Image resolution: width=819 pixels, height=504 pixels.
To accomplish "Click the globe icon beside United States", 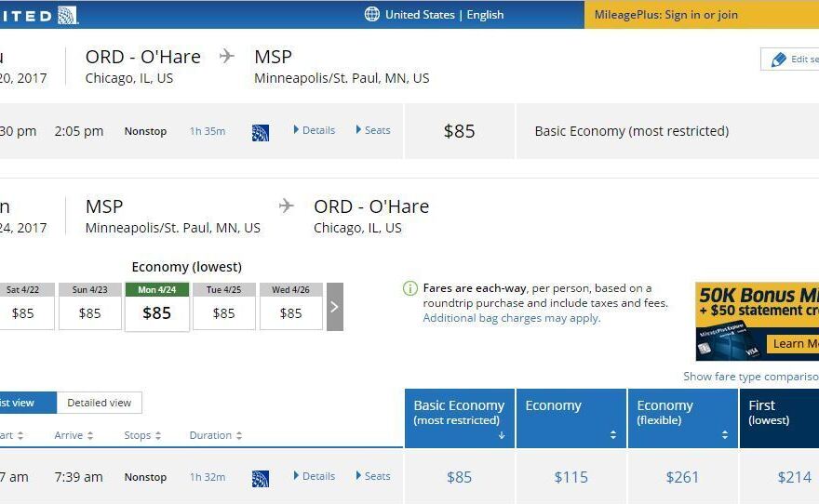I will coord(372,14).
